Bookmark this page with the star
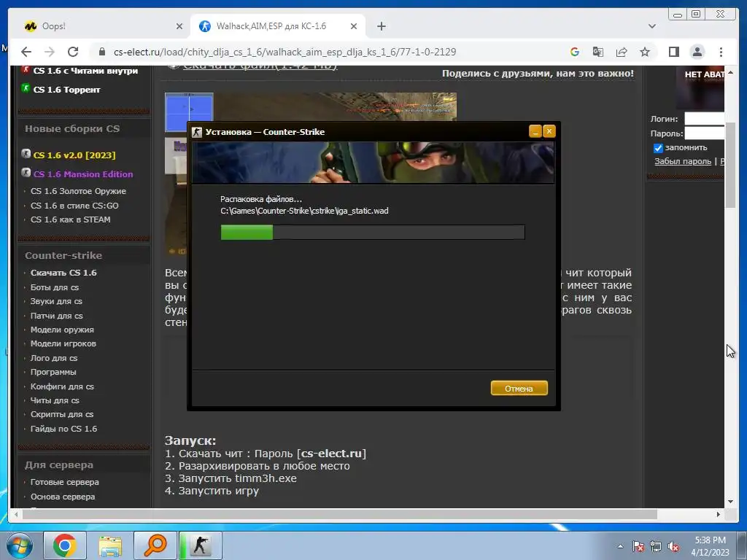The width and height of the screenshot is (747, 560). (645, 52)
